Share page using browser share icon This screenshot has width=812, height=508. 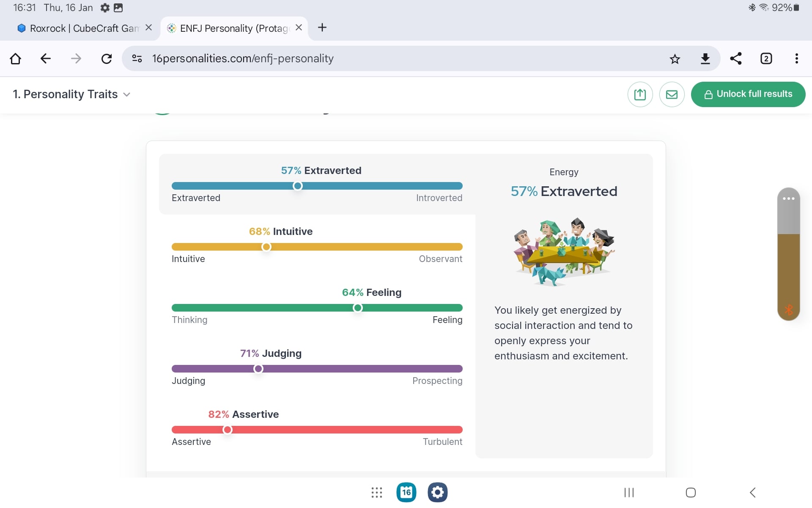click(736, 58)
